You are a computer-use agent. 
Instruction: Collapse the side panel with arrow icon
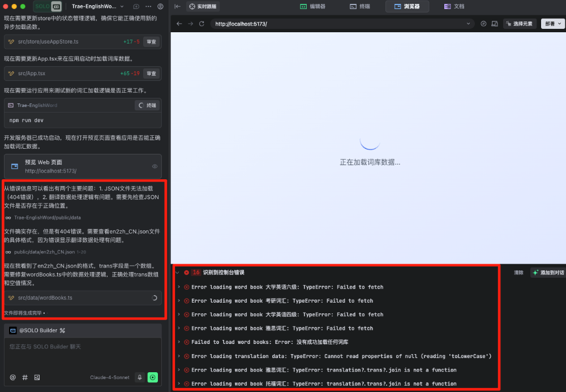pos(177,6)
